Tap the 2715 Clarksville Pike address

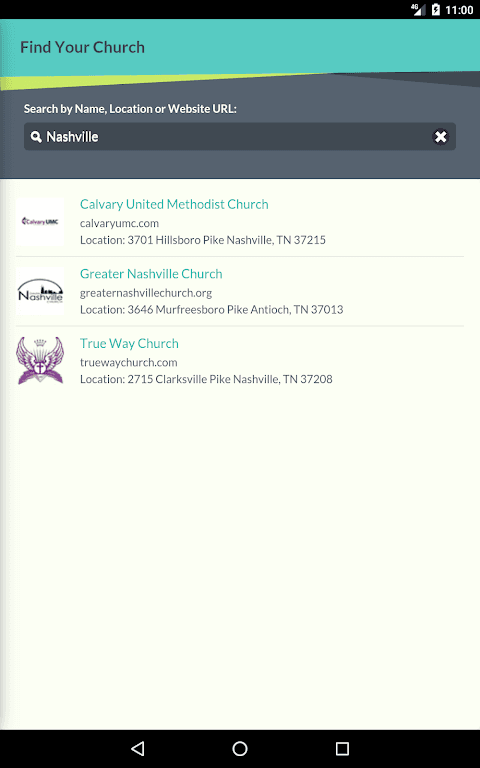click(x=206, y=379)
